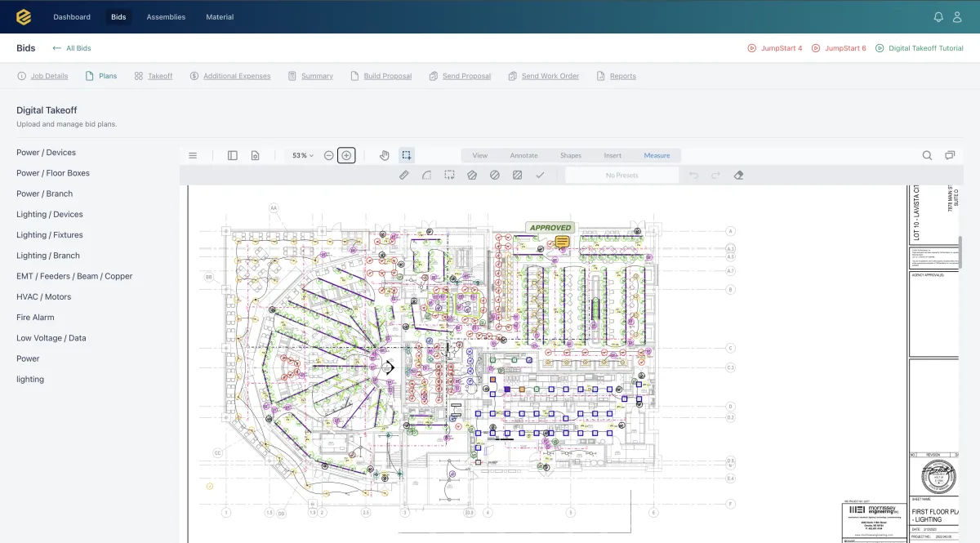Viewport: 980px width, 543px height.
Task: Select Low Voltage / Data plan
Action: (x=51, y=338)
